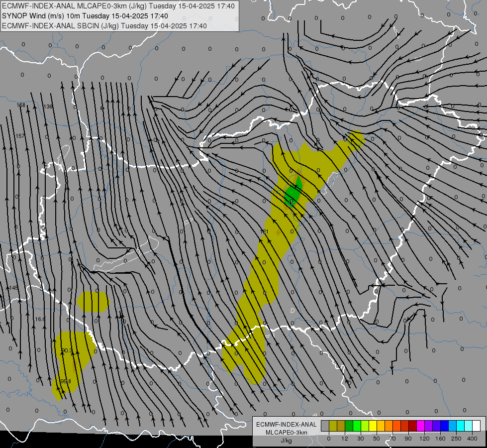Select the indigo legend swatch before 160
Viewport: 487px width, 448px height.
(x=437, y=426)
